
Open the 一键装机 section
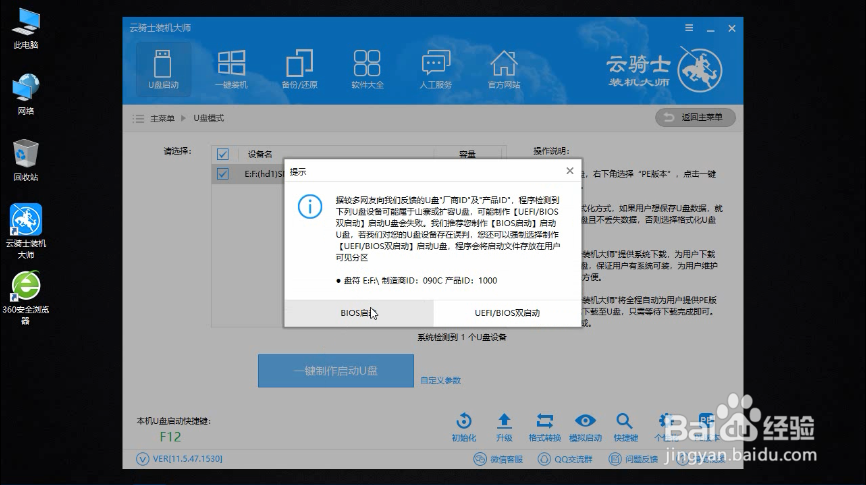pos(231,69)
